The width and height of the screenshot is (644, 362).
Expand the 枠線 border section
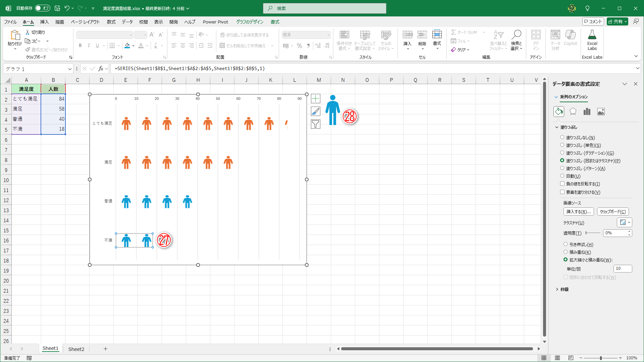click(x=564, y=289)
